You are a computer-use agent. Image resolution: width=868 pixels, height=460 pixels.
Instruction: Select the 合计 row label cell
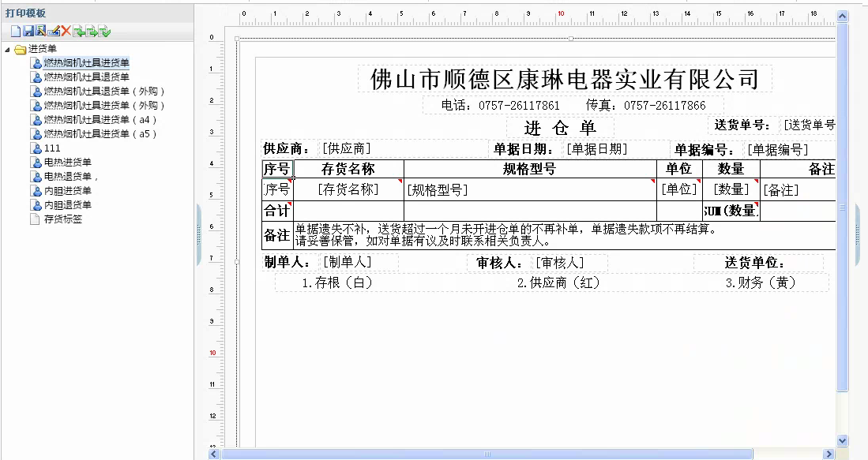pyautogui.click(x=276, y=211)
